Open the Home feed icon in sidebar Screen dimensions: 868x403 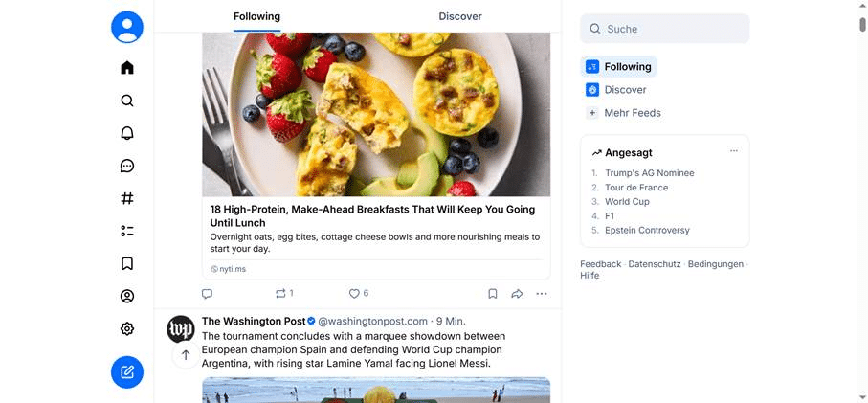[x=126, y=68]
